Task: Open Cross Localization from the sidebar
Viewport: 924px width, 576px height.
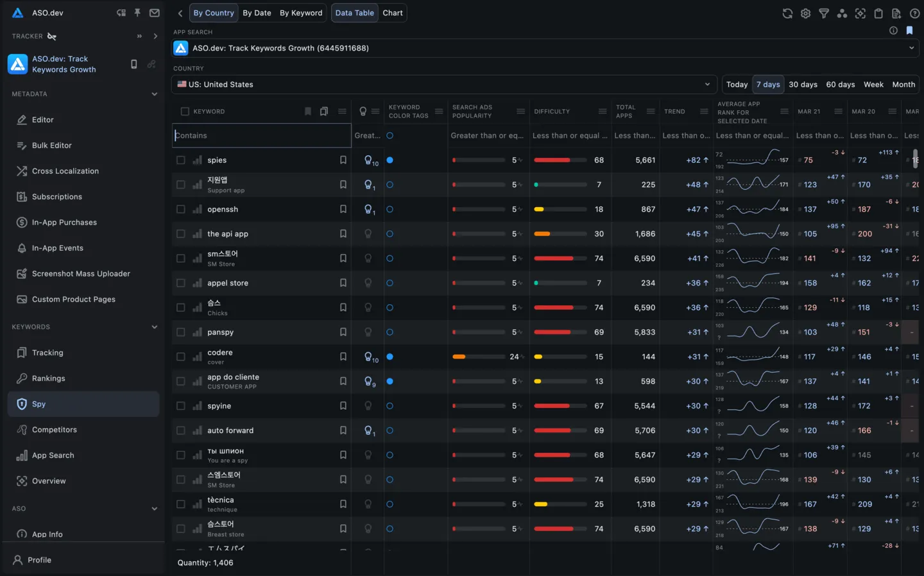Action: coord(65,171)
